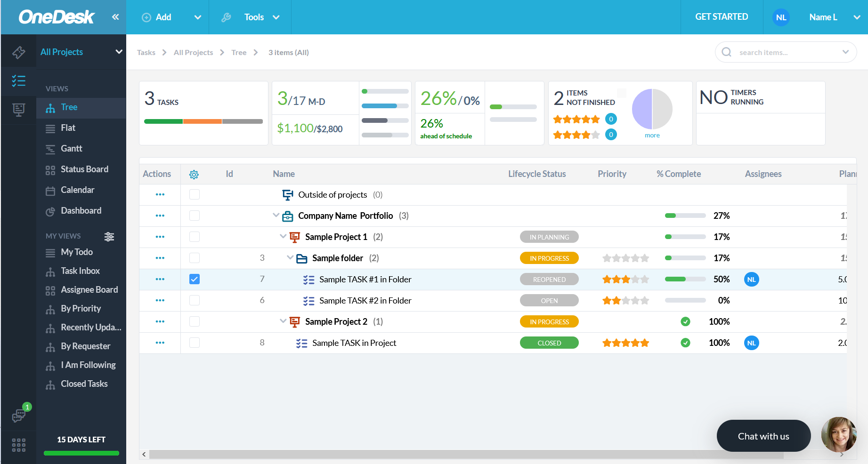The width and height of the screenshot is (868, 464).
Task: Open the Add dropdown arrow
Action: 198,17
